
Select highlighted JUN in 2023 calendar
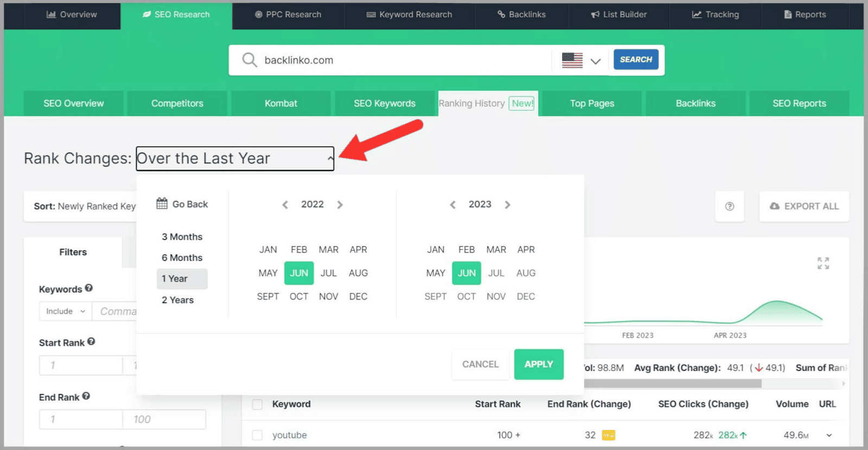pos(467,273)
